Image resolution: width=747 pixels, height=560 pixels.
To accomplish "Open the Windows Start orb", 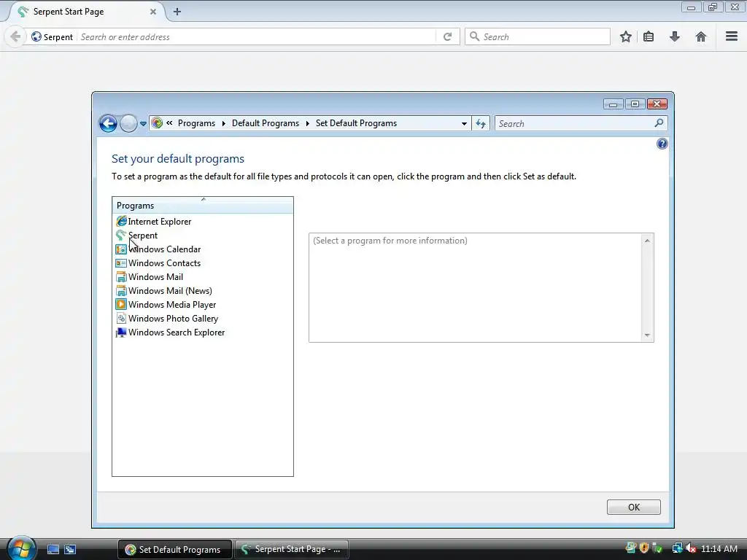I will coord(21,548).
